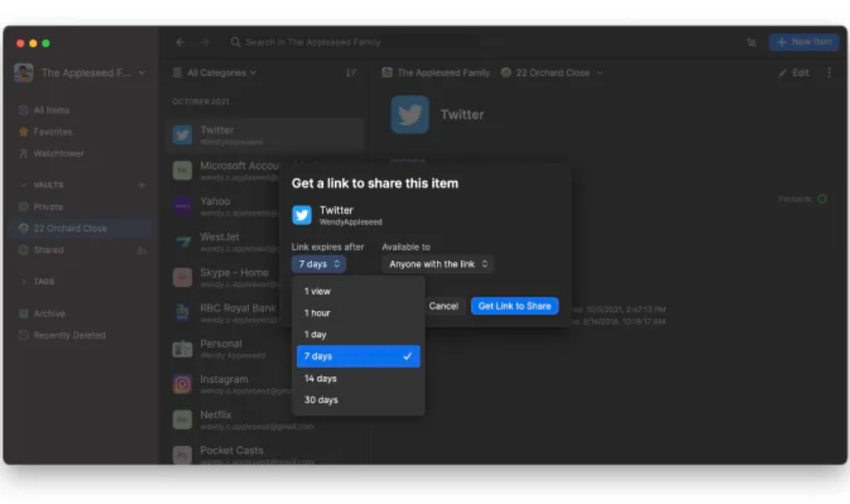
Task: Click the Netflix icon in list
Action: click(182, 420)
